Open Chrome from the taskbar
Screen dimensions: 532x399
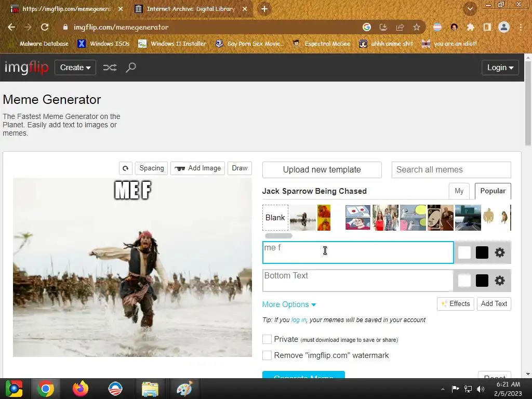point(46,389)
